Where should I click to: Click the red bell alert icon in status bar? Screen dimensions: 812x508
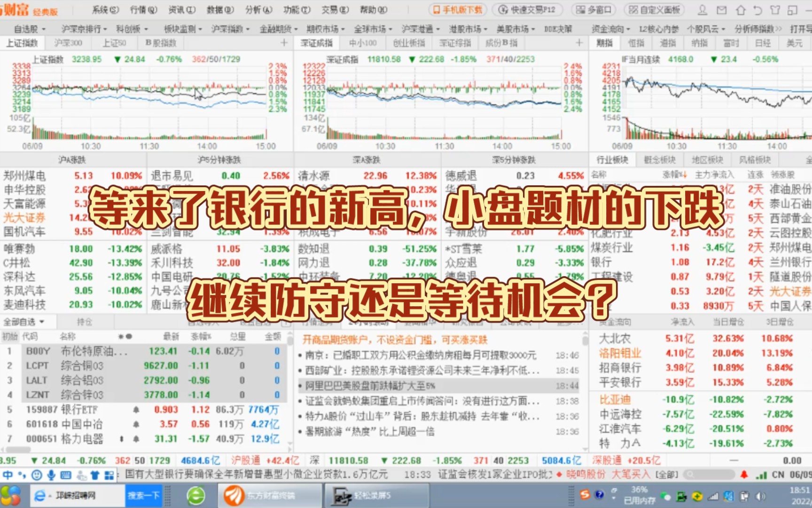(x=744, y=474)
